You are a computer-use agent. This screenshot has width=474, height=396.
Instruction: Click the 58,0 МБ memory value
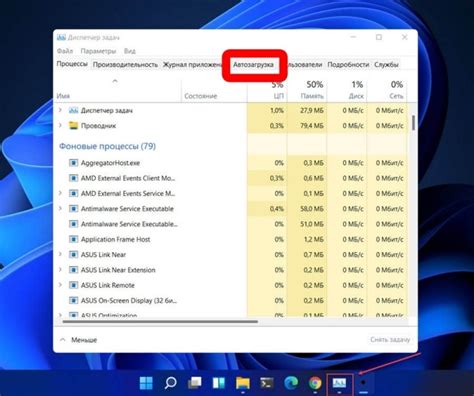tap(312, 209)
